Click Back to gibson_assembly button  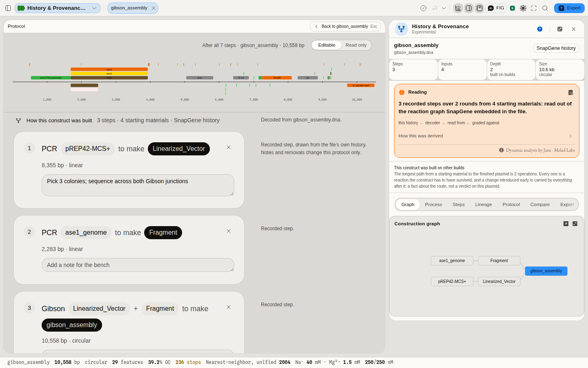tap(345, 27)
